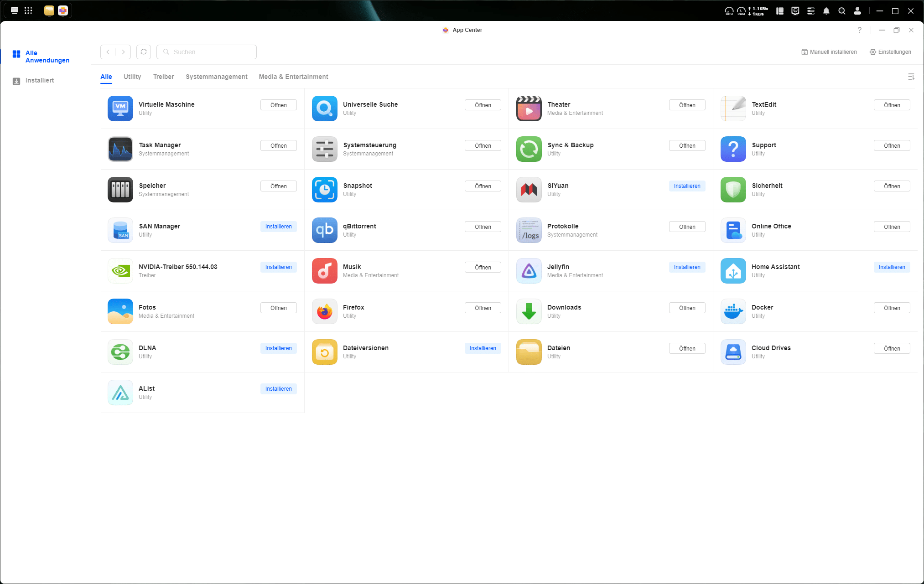The height and width of the screenshot is (584, 924).
Task: Click the SiYuan app icon
Action: (529, 190)
